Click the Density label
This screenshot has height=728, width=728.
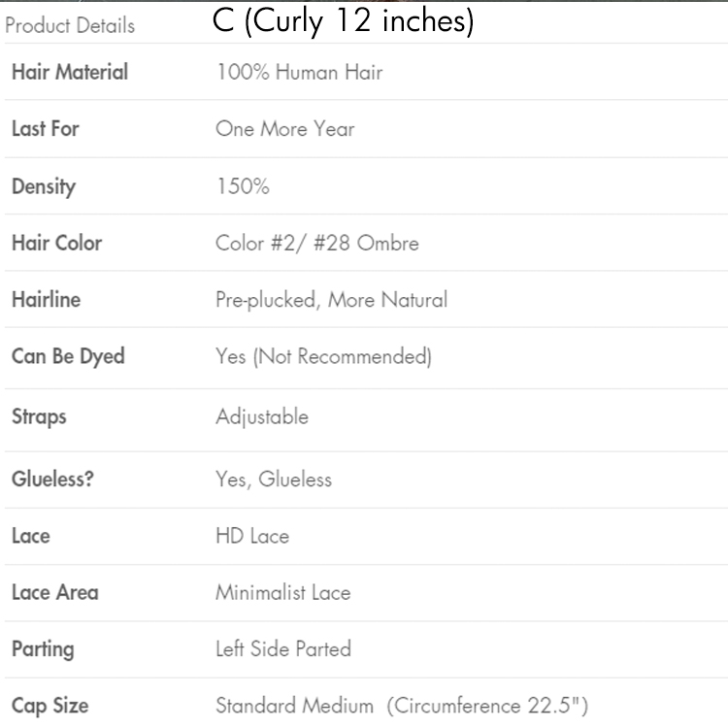(x=44, y=186)
